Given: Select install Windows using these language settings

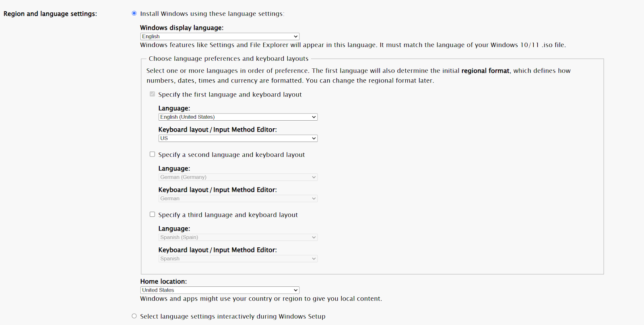Looking at the screenshot, I should [x=134, y=13].
